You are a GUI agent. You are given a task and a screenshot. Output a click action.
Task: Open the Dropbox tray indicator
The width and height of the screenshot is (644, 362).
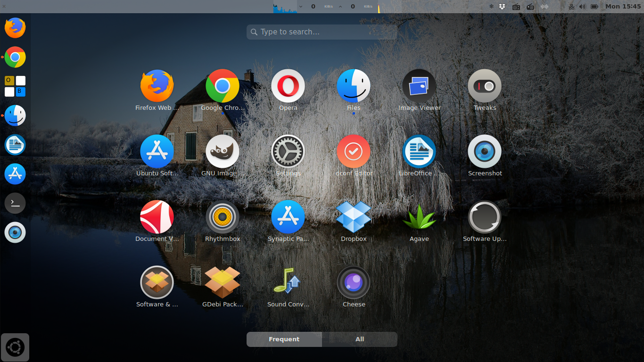[x=502, y=7]
